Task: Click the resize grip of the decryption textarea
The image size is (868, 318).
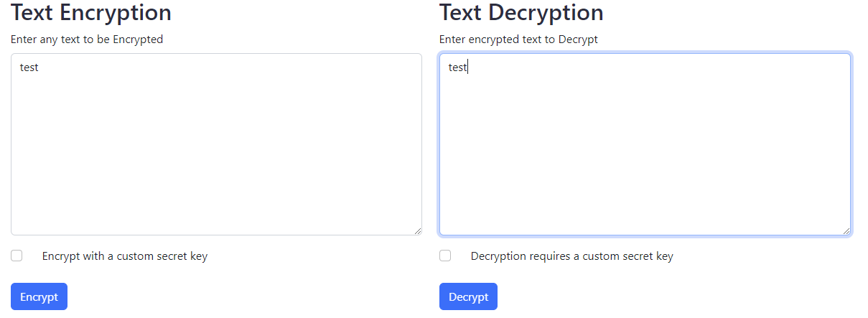Action: pos(846,230)
